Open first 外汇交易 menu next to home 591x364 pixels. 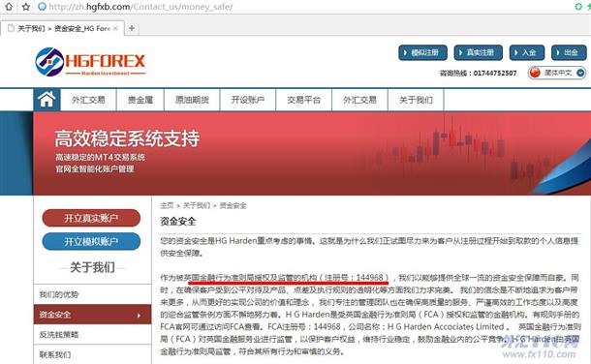point(88,100)
